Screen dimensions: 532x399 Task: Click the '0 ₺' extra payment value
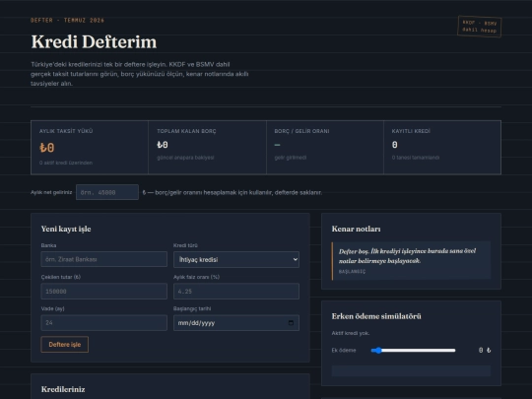(x=485, y=350)
